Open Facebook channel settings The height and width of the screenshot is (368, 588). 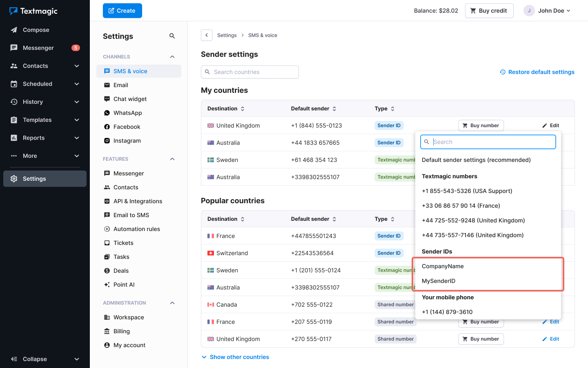127,127
